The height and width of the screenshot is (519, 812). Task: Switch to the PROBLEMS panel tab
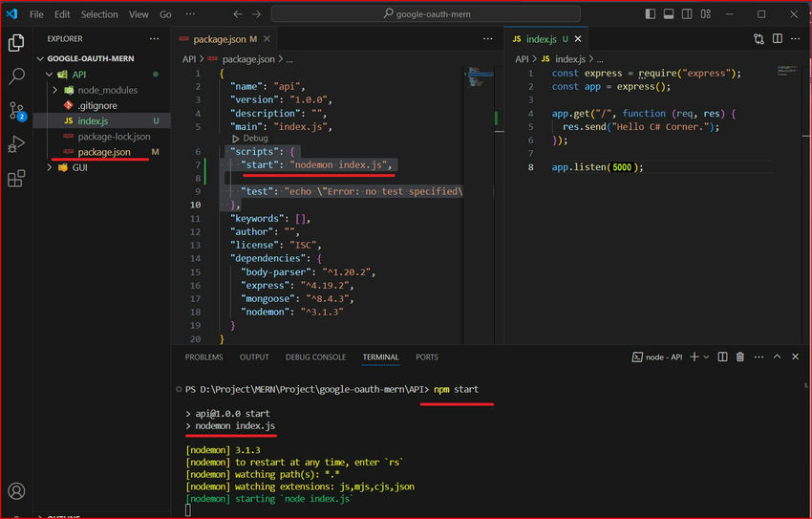pyautogui.click(x=204, y=357)
